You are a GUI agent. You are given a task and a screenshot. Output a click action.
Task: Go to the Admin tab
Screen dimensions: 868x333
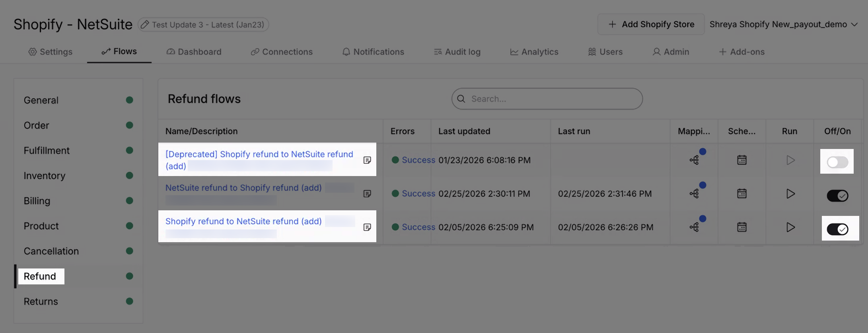[671, 52]
